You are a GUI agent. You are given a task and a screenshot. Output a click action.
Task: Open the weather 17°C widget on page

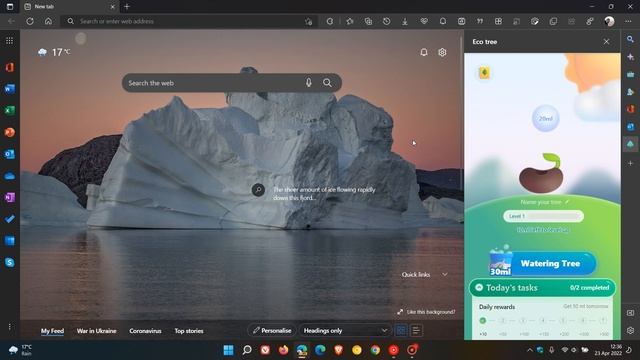53,52
